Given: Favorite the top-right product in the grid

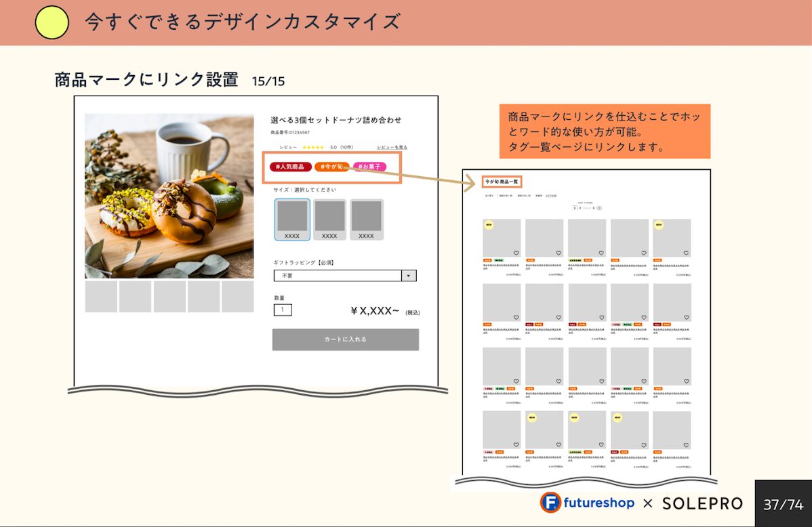Looking at the screenshot, I should tap(686, 253).
